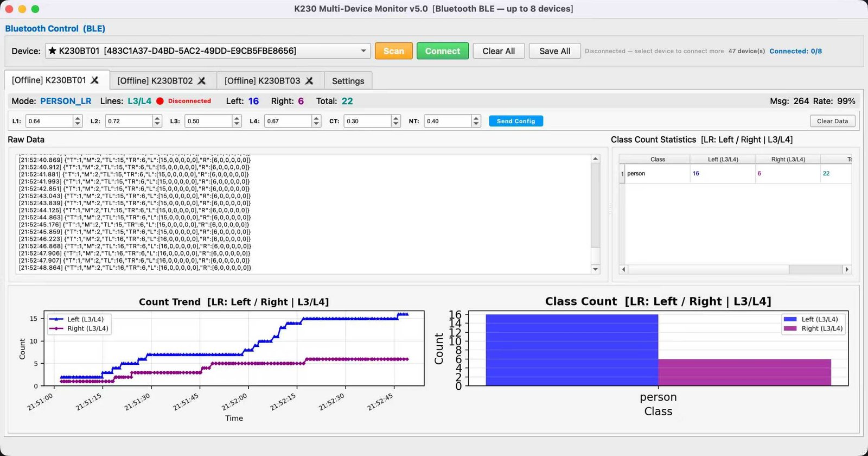Switch to the [Offline] K230BT01 tab

[x=56, y=80]
